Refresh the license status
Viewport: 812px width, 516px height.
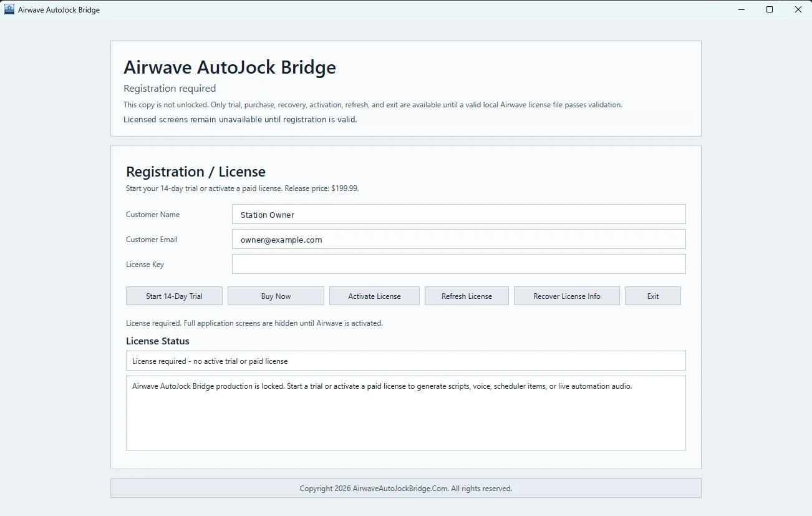coord(466,296)
